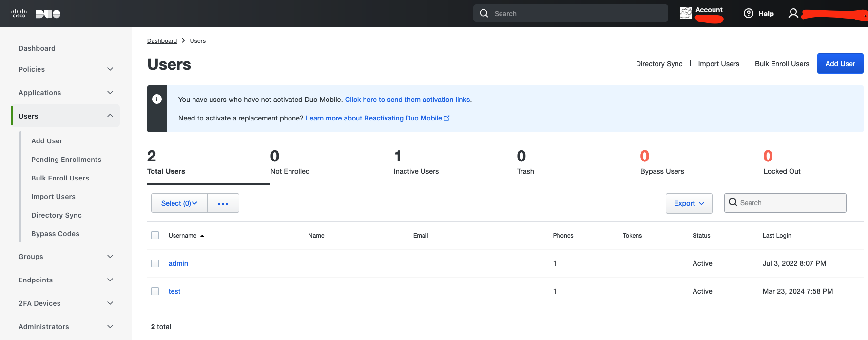This screenshot has height=340, width=868.
Task: Click the Help question mark icon
Action: pos(748,14)
